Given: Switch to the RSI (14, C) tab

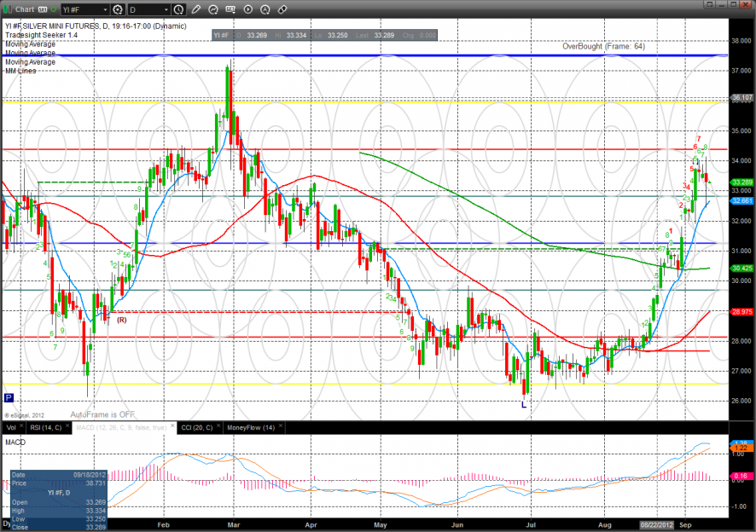Looking at the screenshot, I should pos(46,427).
